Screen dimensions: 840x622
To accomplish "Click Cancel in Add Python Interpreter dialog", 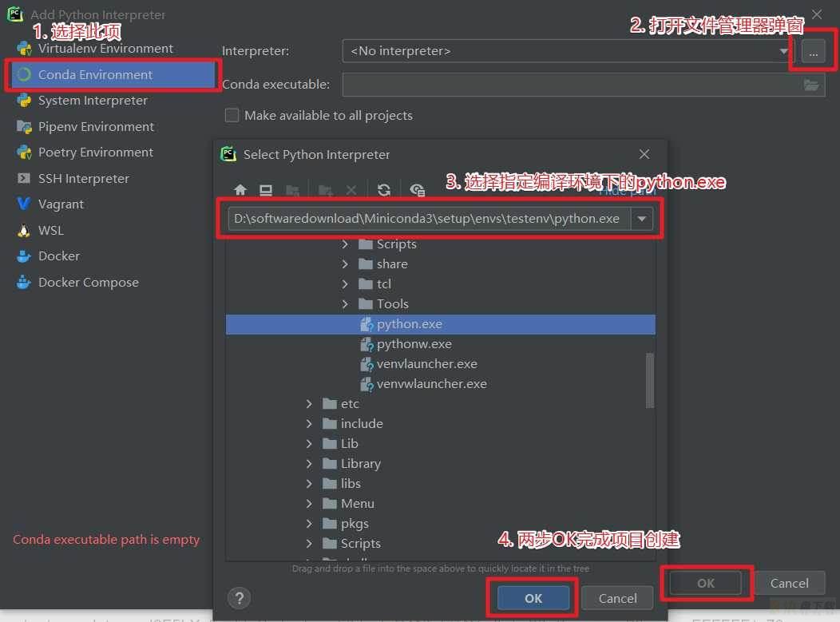I will (789, 583).
